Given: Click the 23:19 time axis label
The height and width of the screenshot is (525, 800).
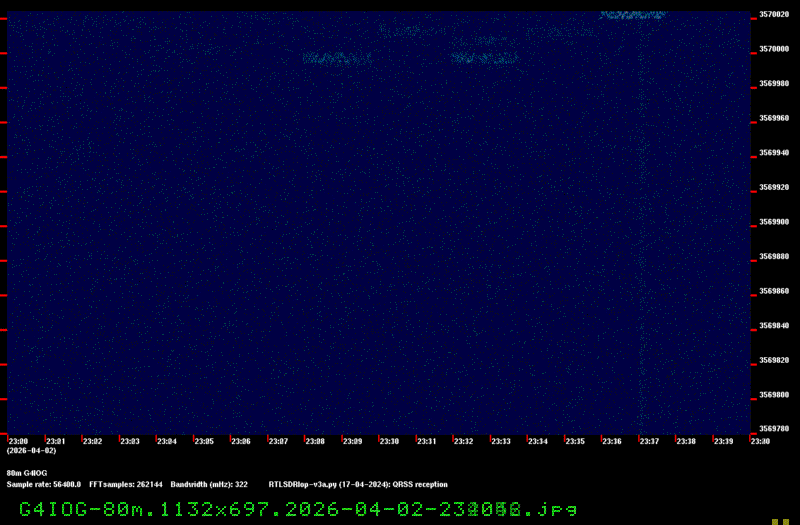Looking at the screenshot, I should coord(723,441).
